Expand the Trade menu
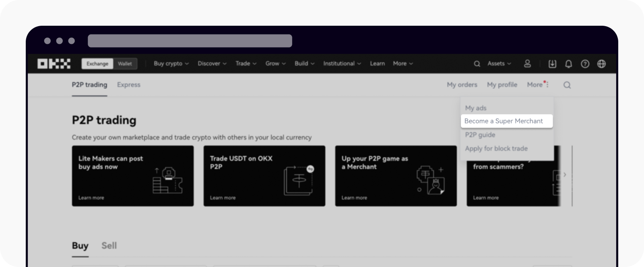The height and width of the screenshot is (267, 644). [x=246, y=64]
